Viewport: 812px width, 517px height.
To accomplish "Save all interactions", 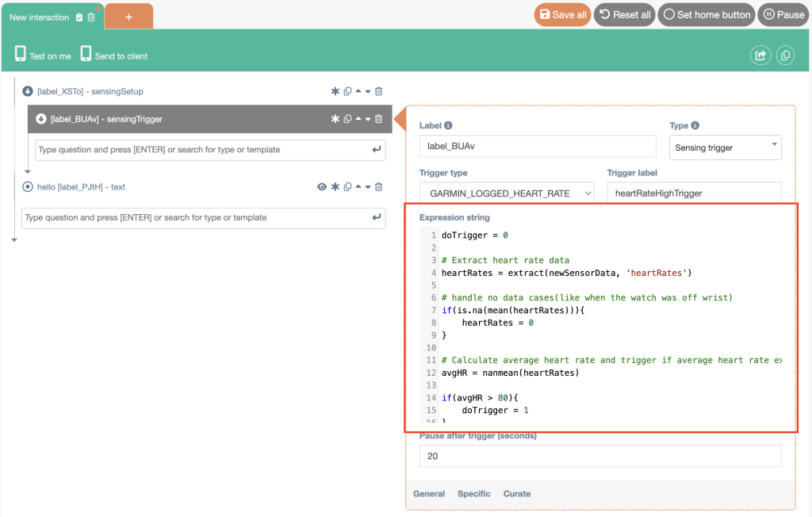I will point(562,14).
